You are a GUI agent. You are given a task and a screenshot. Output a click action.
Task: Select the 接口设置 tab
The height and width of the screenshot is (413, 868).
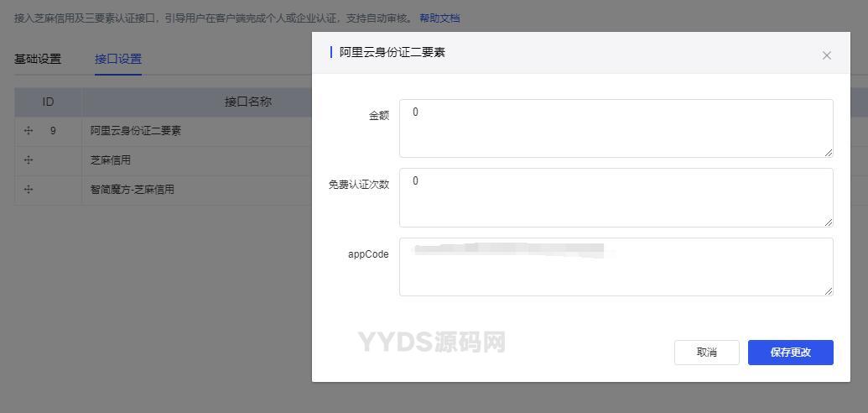pos(118,59)
